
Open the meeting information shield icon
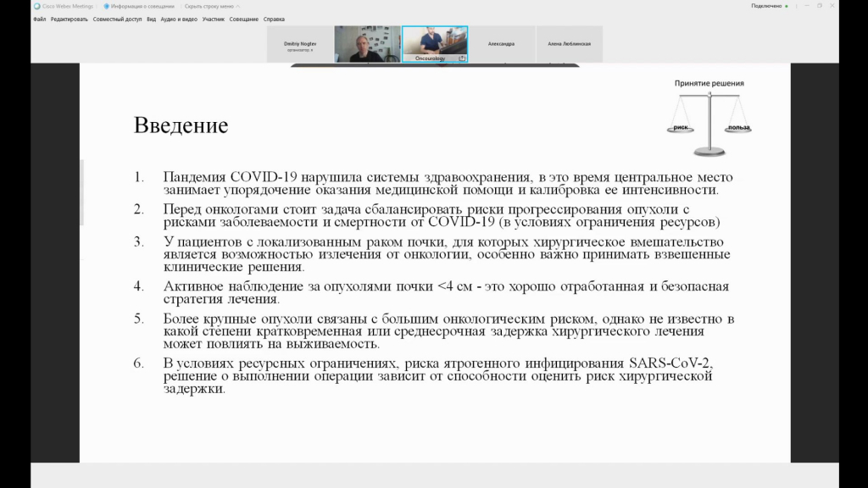(x=107, y=6)
